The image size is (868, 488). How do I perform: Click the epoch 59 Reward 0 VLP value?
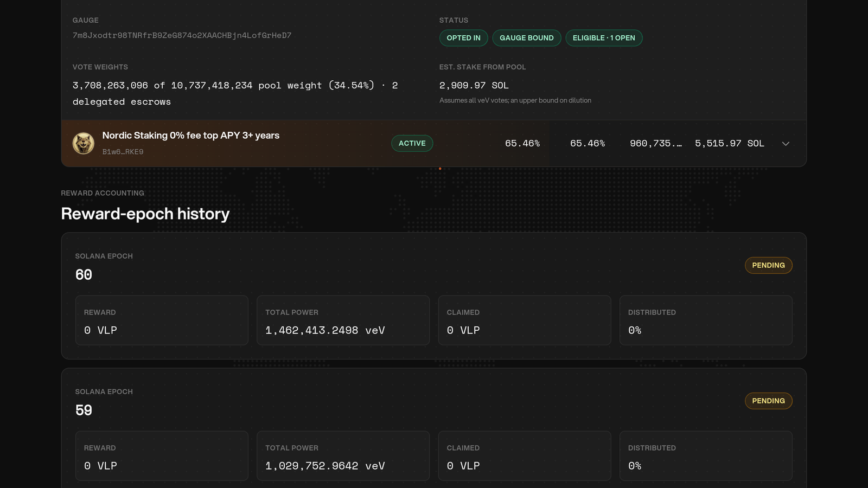click(x=100, y=466)
